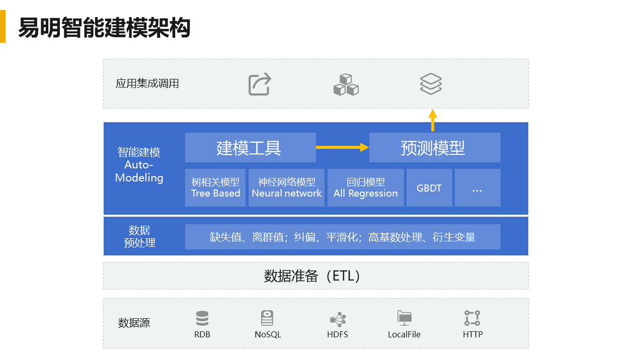The height and width of the screenshot is (362, 644).
Task: Click the ellipsis more-models box
Action: (477, 188)
